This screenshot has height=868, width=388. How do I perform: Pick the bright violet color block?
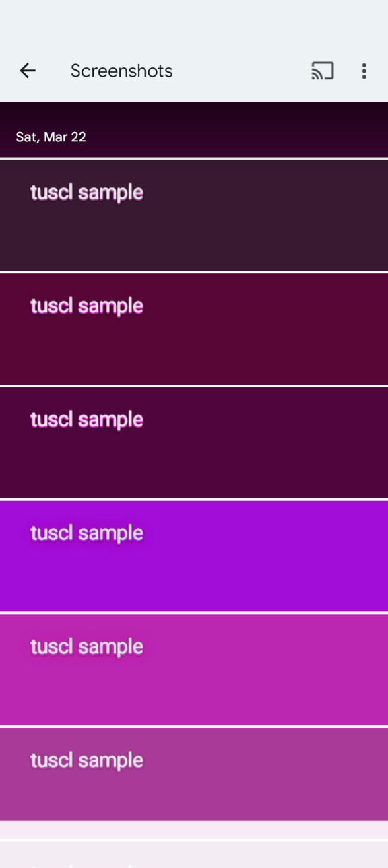click(194, 556)
